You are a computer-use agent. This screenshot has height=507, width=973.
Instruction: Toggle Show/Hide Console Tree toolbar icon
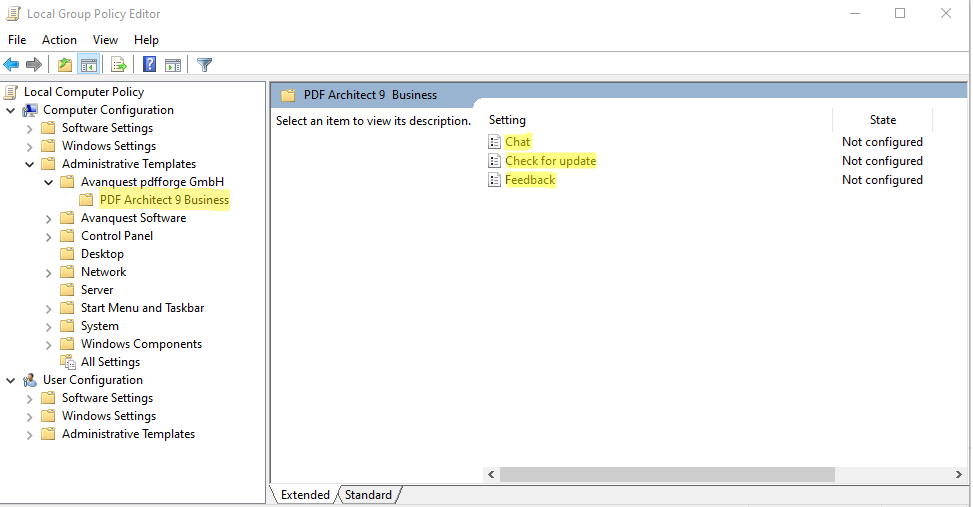coord(89,65)
